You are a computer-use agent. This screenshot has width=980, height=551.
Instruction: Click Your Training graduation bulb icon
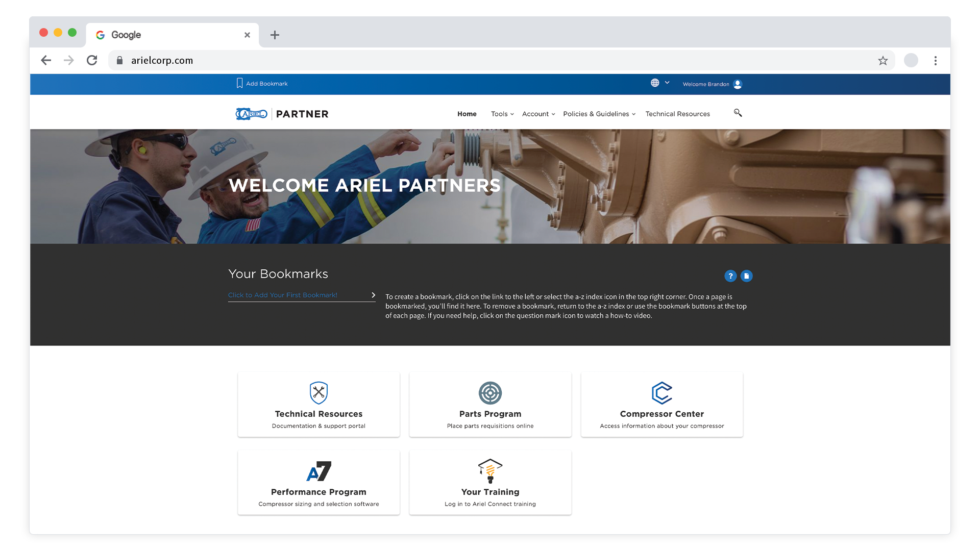(x=490, y=471)
